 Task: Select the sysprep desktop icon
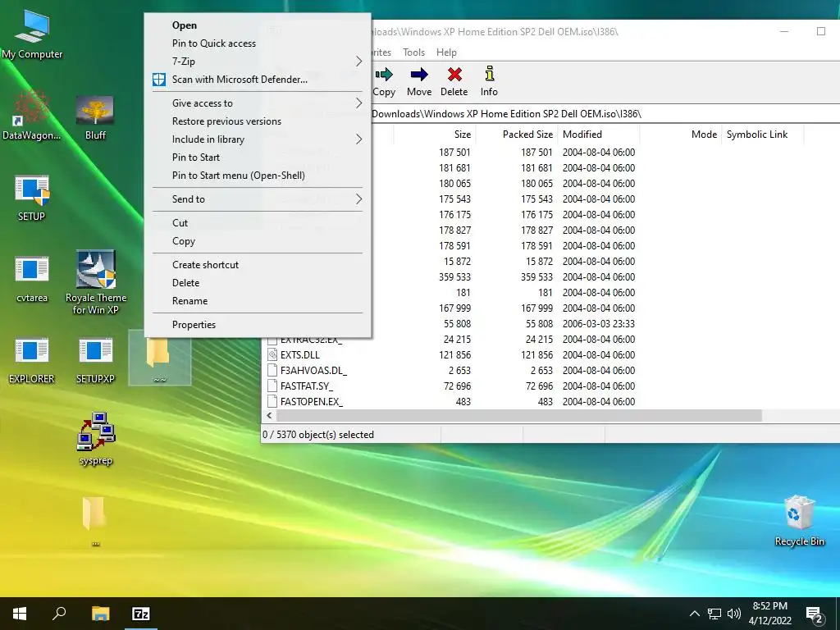[95, 438]
